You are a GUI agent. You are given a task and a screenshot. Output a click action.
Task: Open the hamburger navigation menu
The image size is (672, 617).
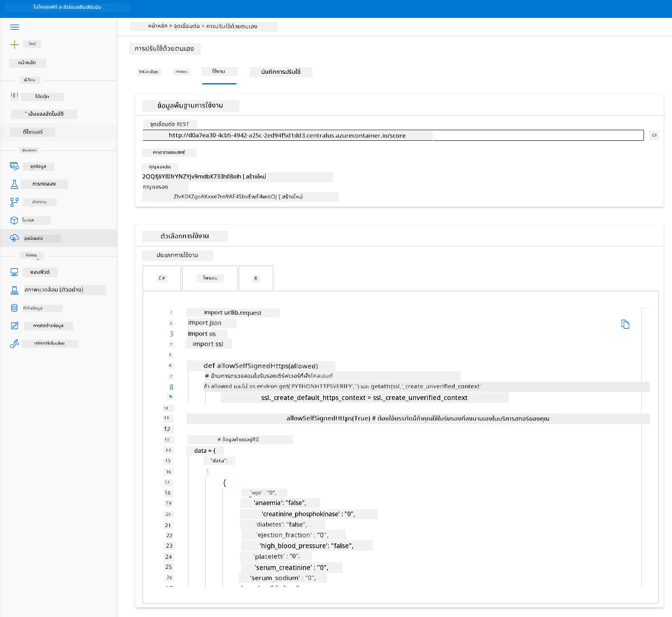click(x=15, y=27)
